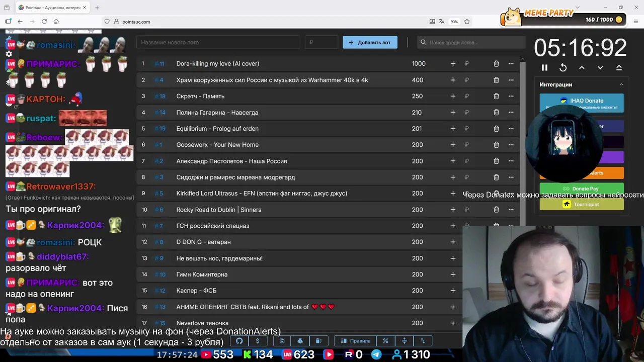Reload the pointauc.com page
The image size is (644, 362).
pyautogui.click(x=44, y=22)
